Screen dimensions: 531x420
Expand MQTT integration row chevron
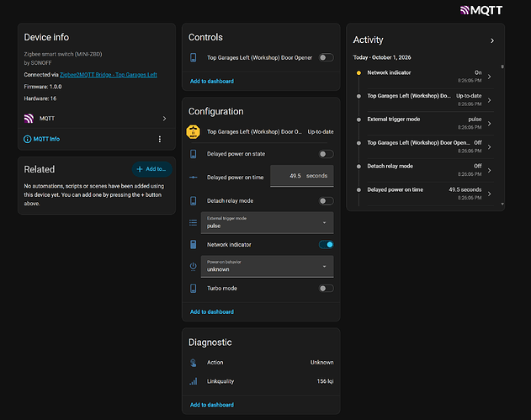tap(164, 119)
